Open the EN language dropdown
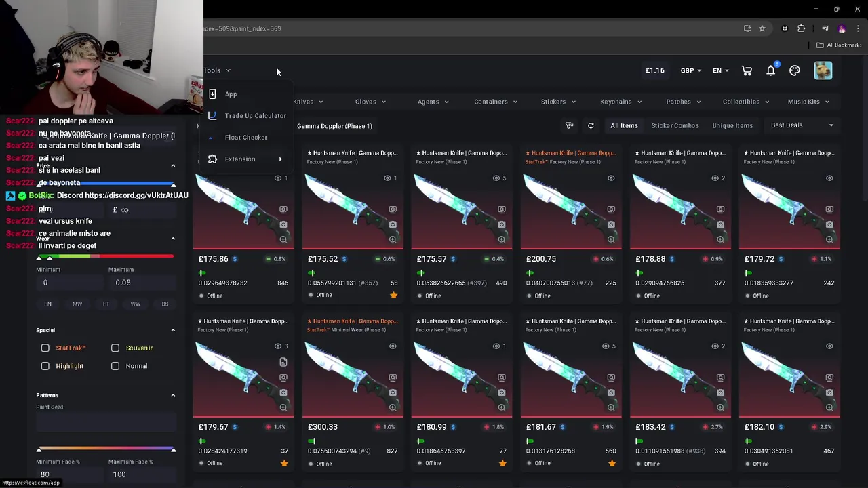 point(721,70)
